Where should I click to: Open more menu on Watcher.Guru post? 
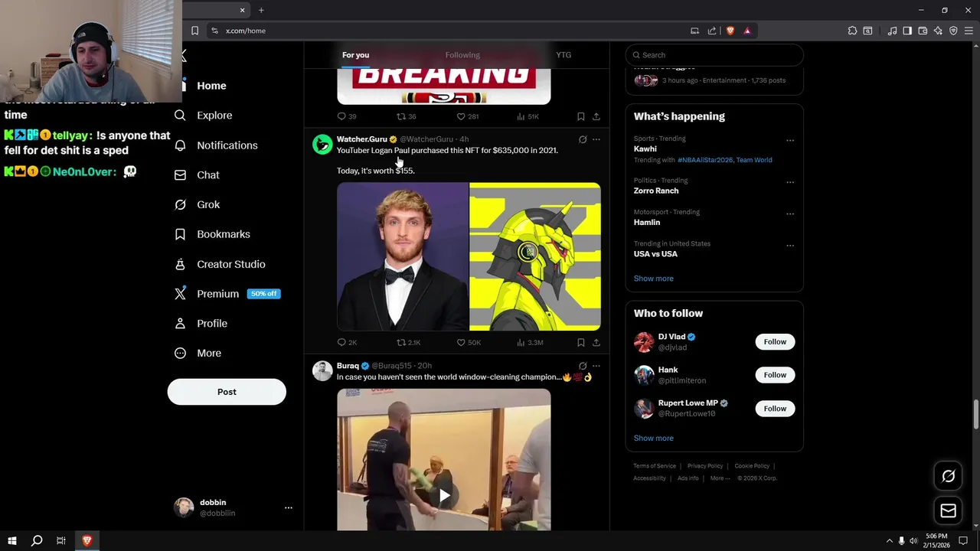596,139
